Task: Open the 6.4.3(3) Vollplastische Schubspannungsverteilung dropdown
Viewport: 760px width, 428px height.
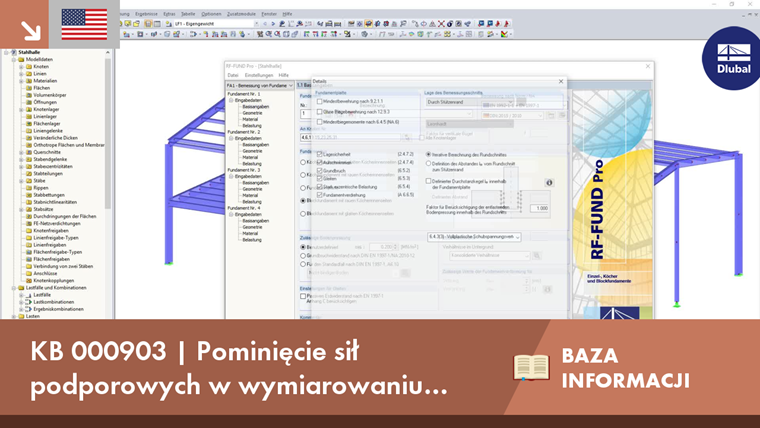Action: point(474,237)
